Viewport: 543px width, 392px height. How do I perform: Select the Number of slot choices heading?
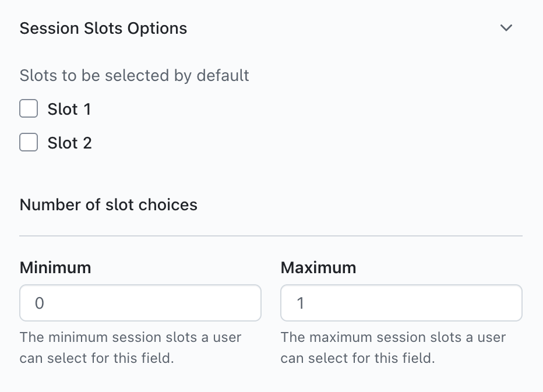108,205
